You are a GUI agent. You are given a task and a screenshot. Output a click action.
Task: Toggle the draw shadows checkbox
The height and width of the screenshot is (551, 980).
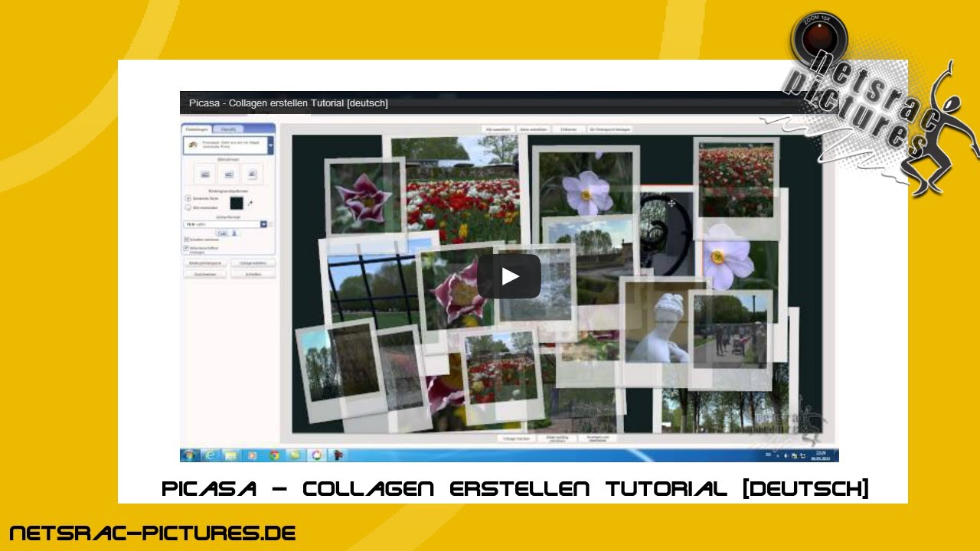coord(187,240)
